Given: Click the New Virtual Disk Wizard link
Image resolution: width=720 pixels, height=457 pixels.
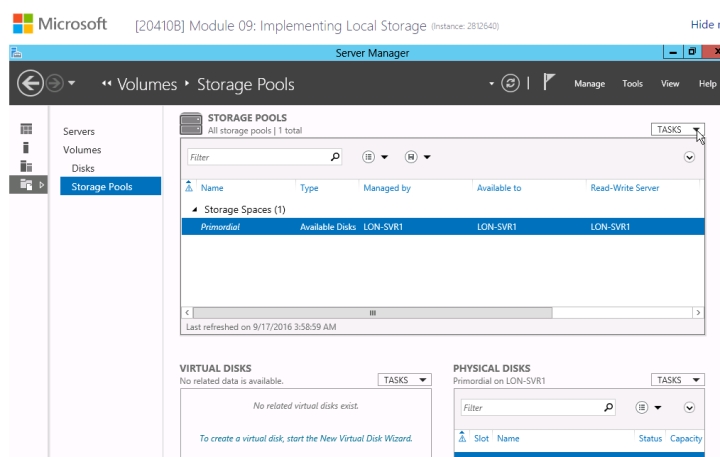Looking at the screenshot, I should [306, 438].
